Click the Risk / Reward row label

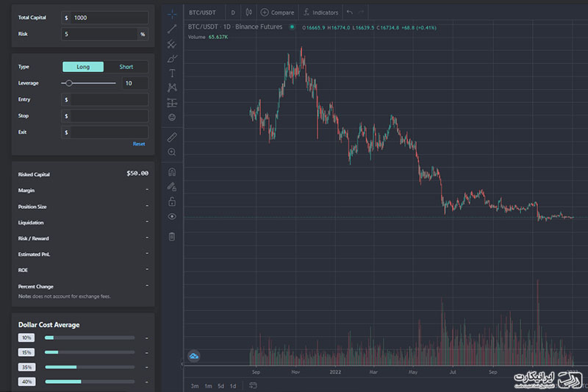coord(33,238)
